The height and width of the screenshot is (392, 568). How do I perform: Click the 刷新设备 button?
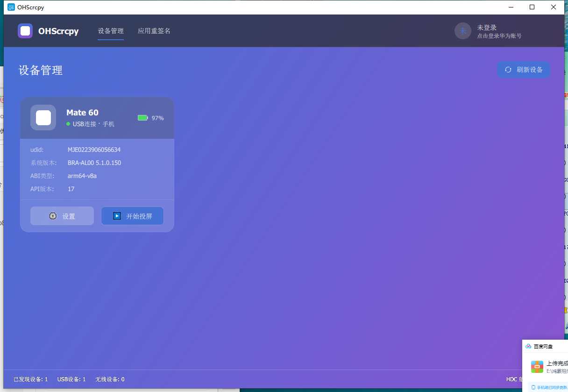[x=524, y=70]
